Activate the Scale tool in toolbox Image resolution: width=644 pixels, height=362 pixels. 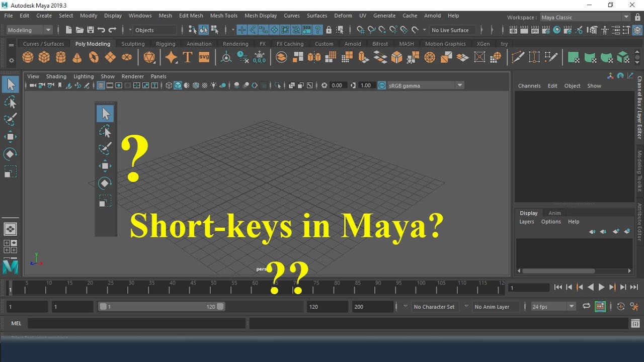click(10, 171)
